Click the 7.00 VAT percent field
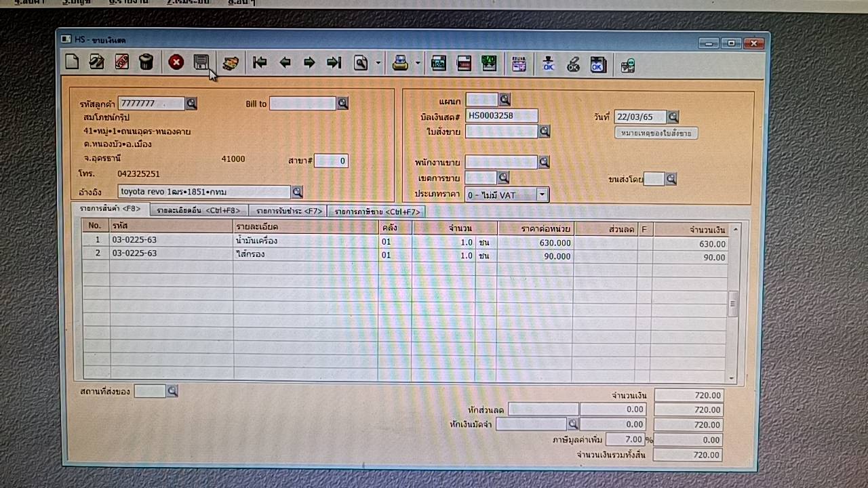Viewport: 868px width, 488px height. pyautogui.click(x=624, y=440)
